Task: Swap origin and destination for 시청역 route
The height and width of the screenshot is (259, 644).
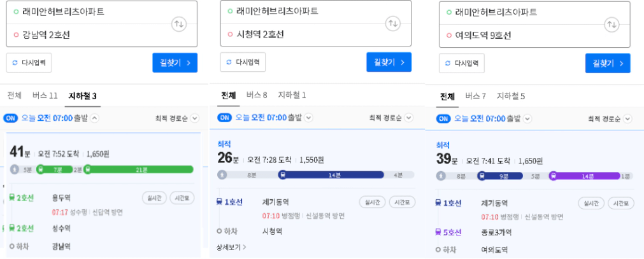Action: (392, 24)
